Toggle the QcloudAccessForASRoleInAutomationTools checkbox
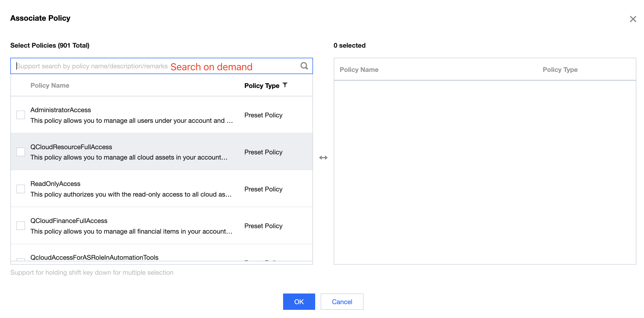Image resolution: width=644 pixels, height=318 pixels. click(x=21, y=259)
